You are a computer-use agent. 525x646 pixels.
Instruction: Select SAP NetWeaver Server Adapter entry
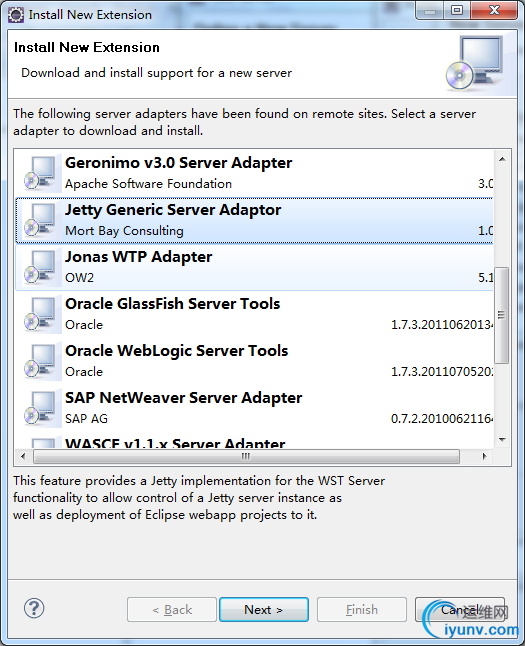[254, 408]
